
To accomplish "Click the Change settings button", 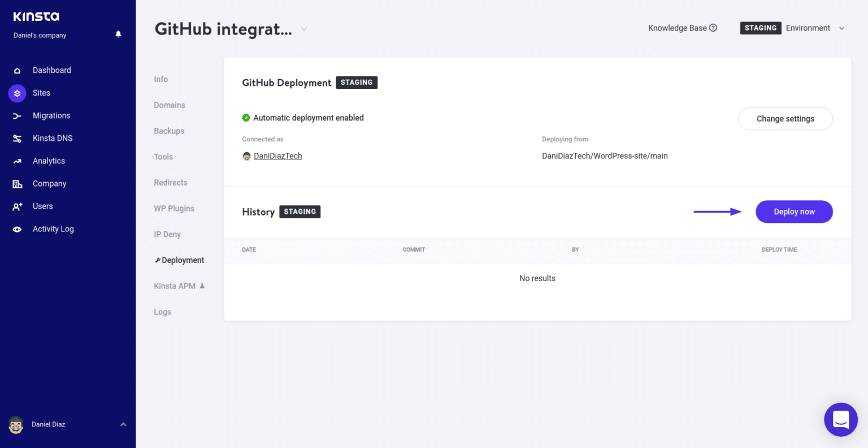I will tap(785, 119).
